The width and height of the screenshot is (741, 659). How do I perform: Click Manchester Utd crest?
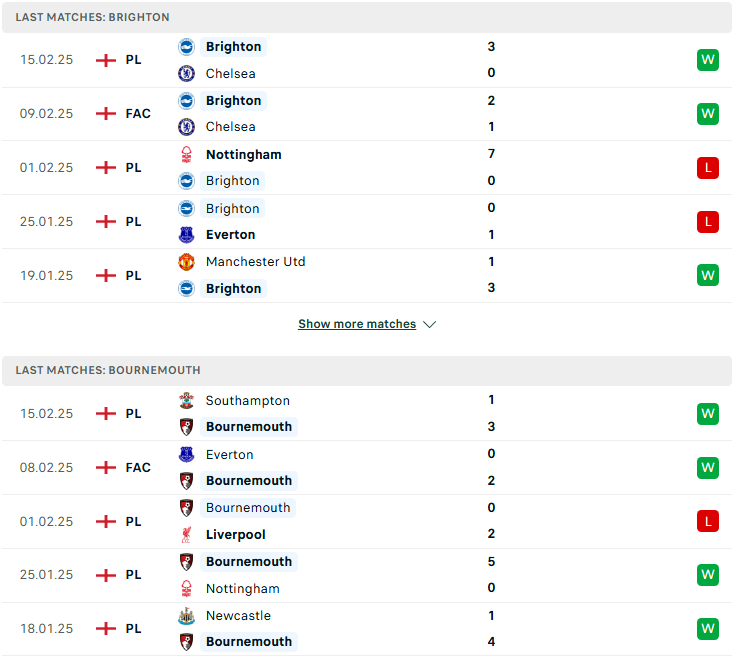click(188, 263)
